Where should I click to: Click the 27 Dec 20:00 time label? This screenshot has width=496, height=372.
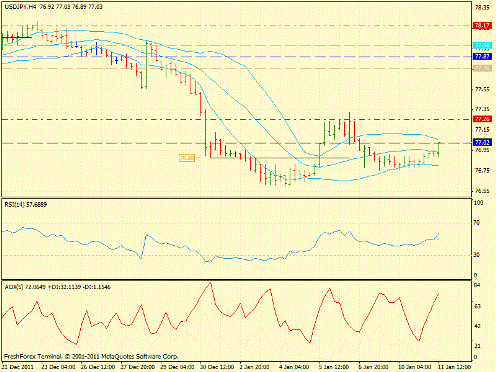pos(138,367)
